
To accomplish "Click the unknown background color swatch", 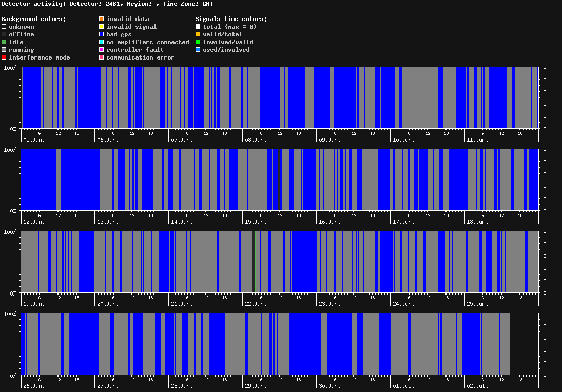I will (x=4, y=27).
